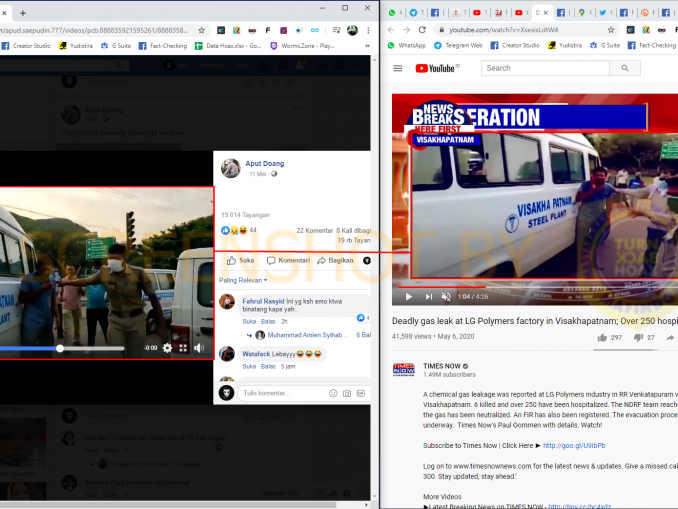Screen dimensions: 678x509
Task: Focus the Tulis komentar input field
Action: (x=282, y=393)
